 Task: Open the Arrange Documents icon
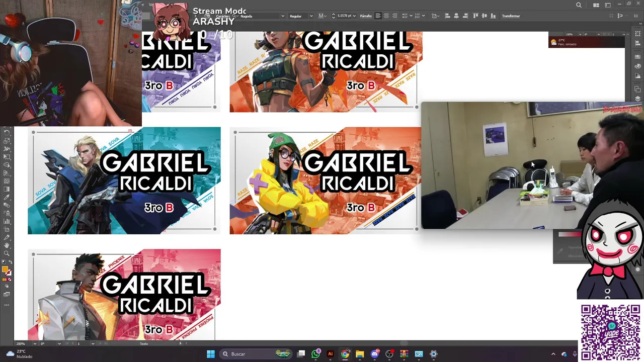pos(596,5)
